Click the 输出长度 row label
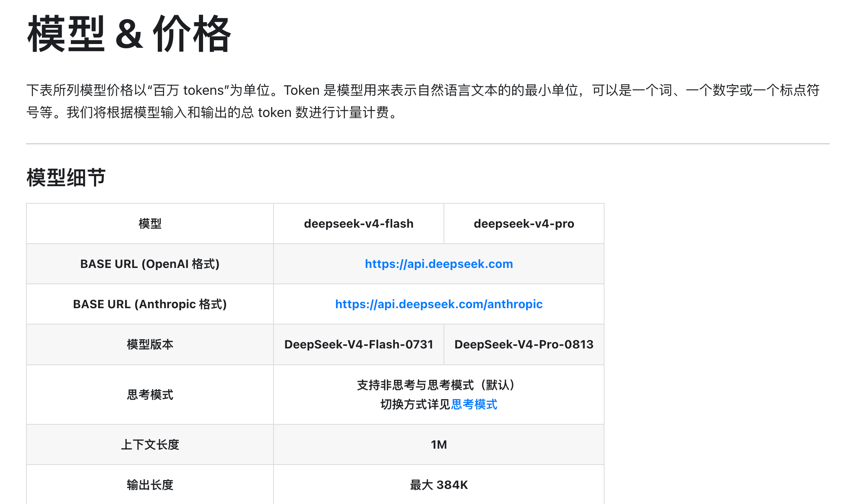Screen dimensions: 850x504 pyautogui.click(x=150, y=485)
